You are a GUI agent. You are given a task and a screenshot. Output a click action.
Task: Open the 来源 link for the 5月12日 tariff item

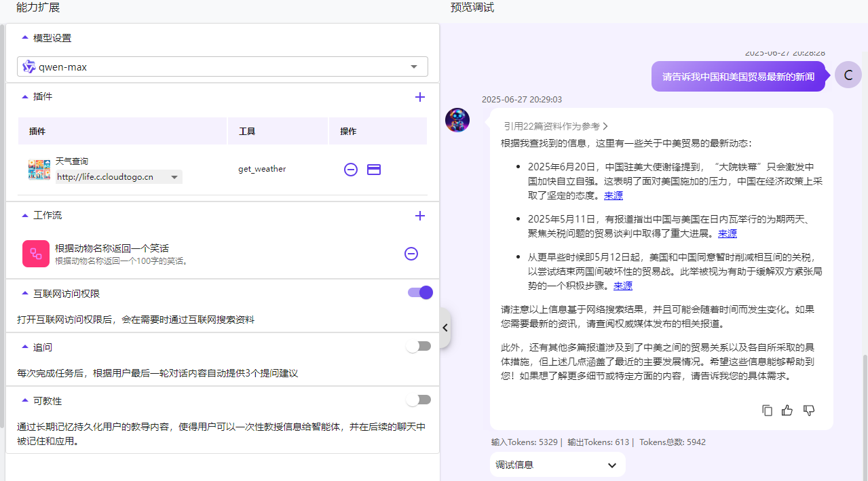click(623, 286)
